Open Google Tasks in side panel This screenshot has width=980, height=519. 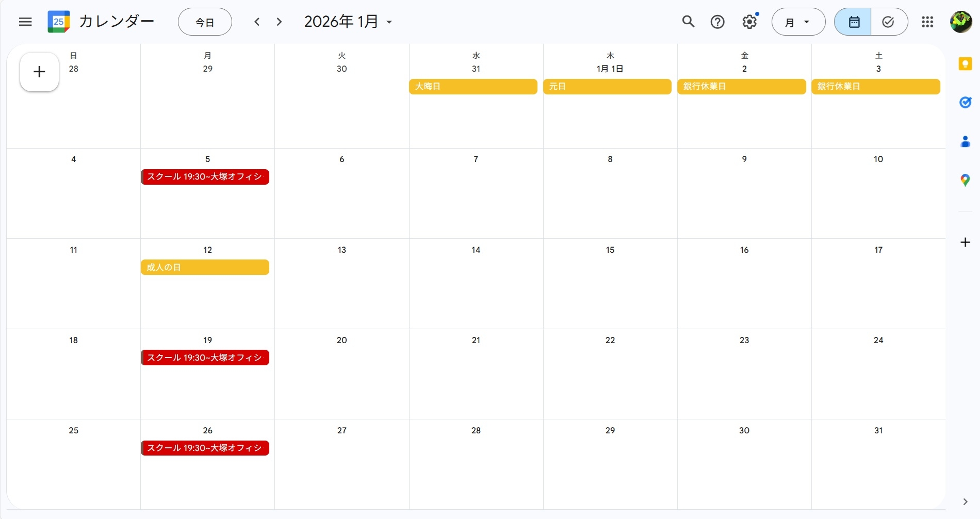tap(965, 103)
